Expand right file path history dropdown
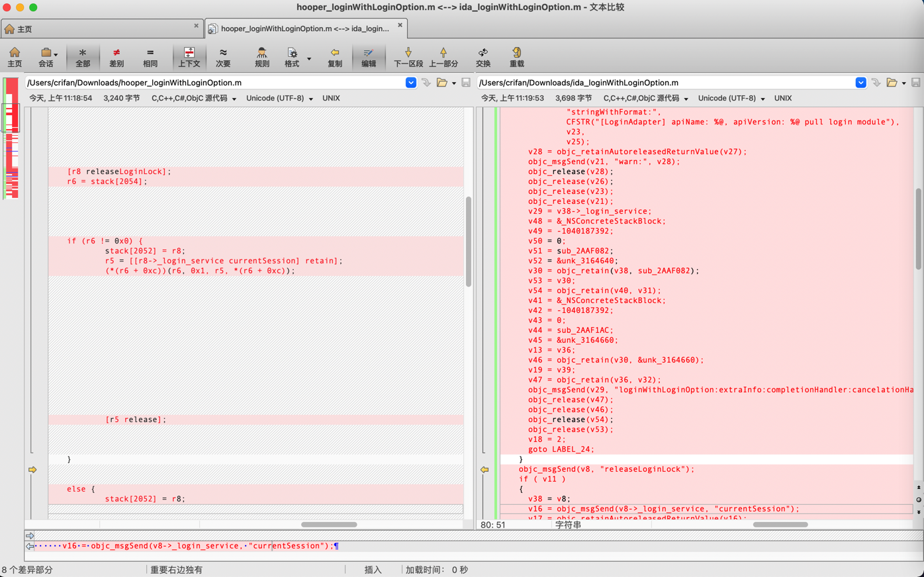Viewport: 924px width, 577px height. (860, 83)
